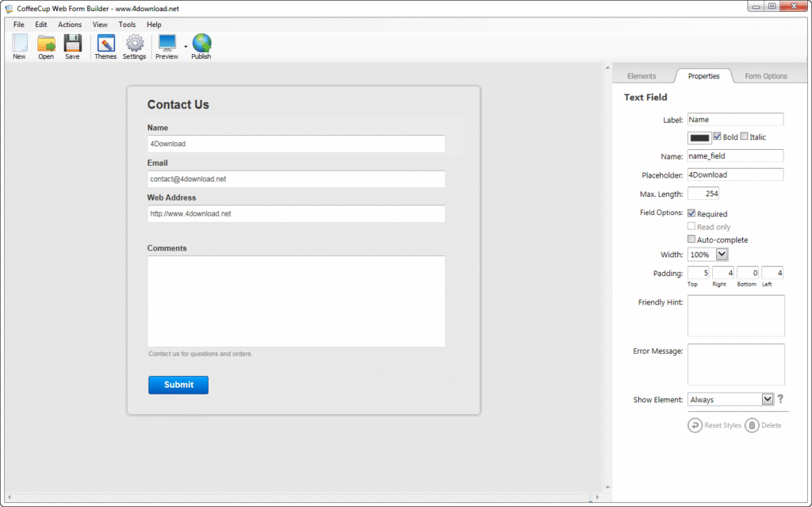Open the label color swatch picker
812x507 pixels.
click(x=698, y=136)
